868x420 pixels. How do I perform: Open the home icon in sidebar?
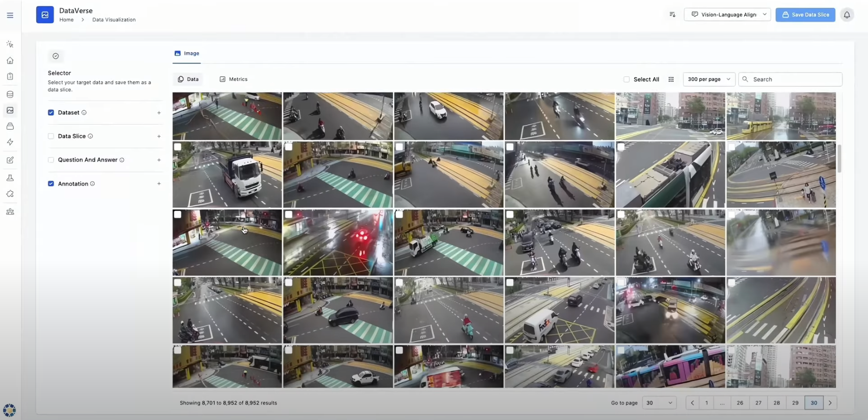pos(10,61)
